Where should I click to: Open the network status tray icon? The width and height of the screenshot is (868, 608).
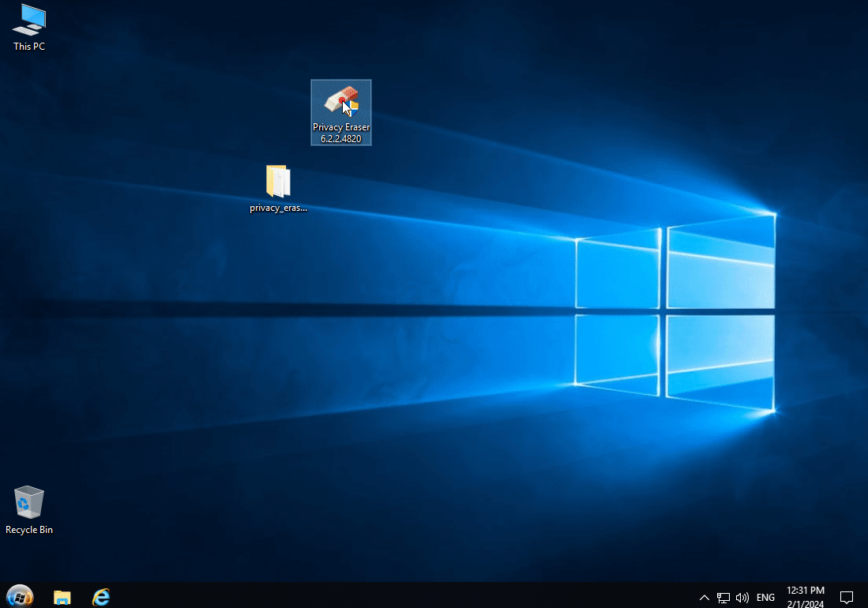click(x=723, y=598)
